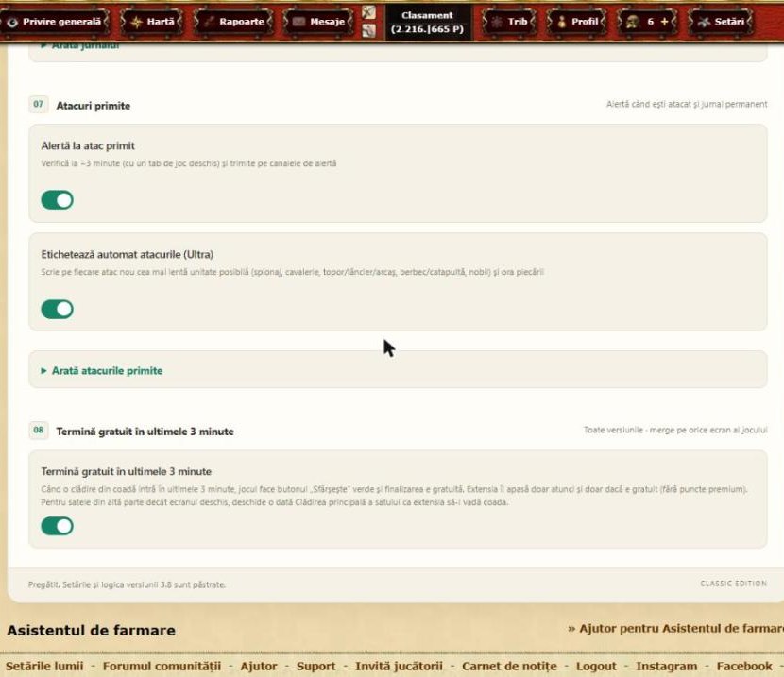Image resolution: width=784 pixels, height=677 pixels.
Task: Open Invită jucătorii footer link
Action: tap(399, 666)
